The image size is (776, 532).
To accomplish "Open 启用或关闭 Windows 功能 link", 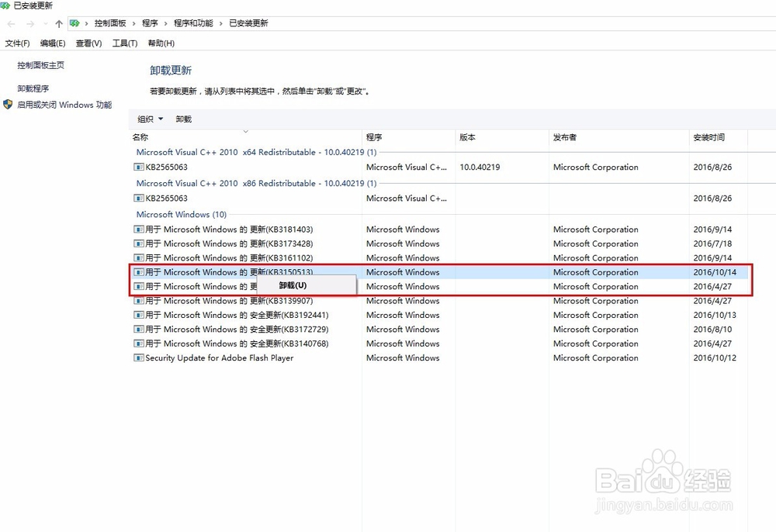I will point(64,105).
